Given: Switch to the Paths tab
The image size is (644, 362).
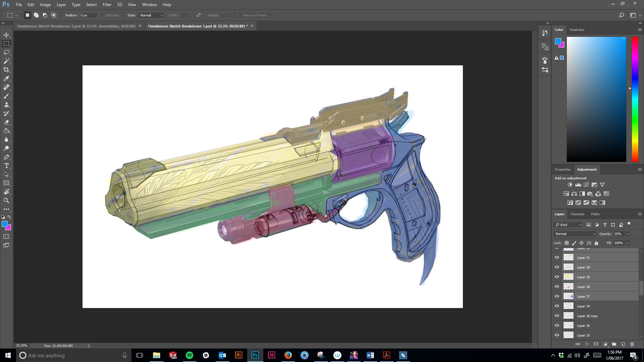Looking at the screenshot, I should [595, 214].
